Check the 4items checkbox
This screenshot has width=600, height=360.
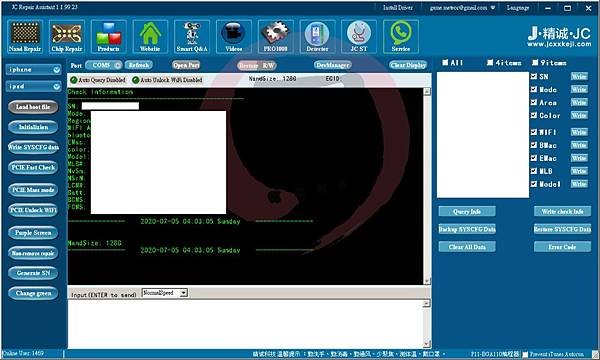490,62
